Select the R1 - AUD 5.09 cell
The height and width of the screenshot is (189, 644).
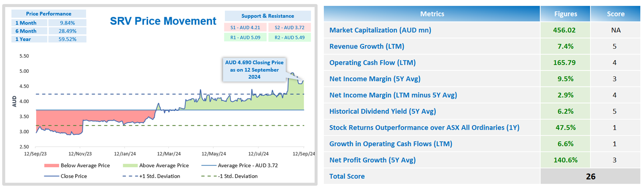point(246,38)
